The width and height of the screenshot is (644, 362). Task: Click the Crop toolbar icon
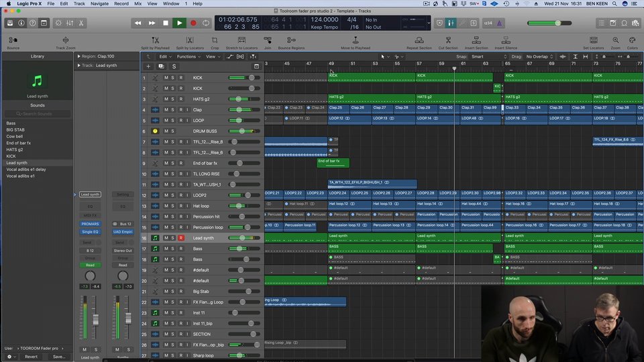[215, 40]
